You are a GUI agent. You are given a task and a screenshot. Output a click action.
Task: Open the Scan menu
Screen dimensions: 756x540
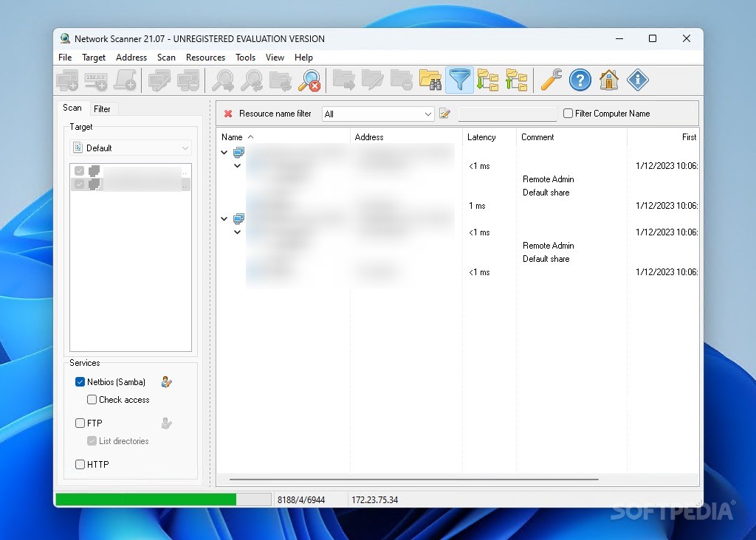166,58
